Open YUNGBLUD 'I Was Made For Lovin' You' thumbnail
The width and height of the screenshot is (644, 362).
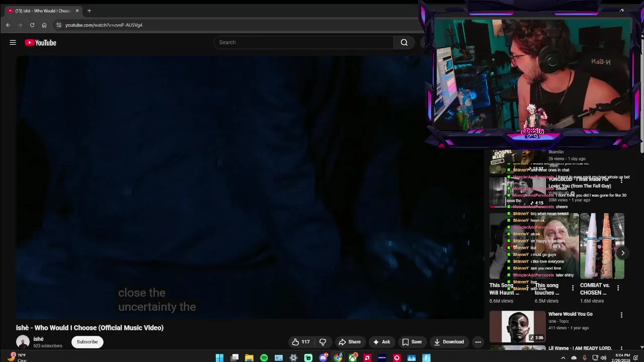point(517,192)
